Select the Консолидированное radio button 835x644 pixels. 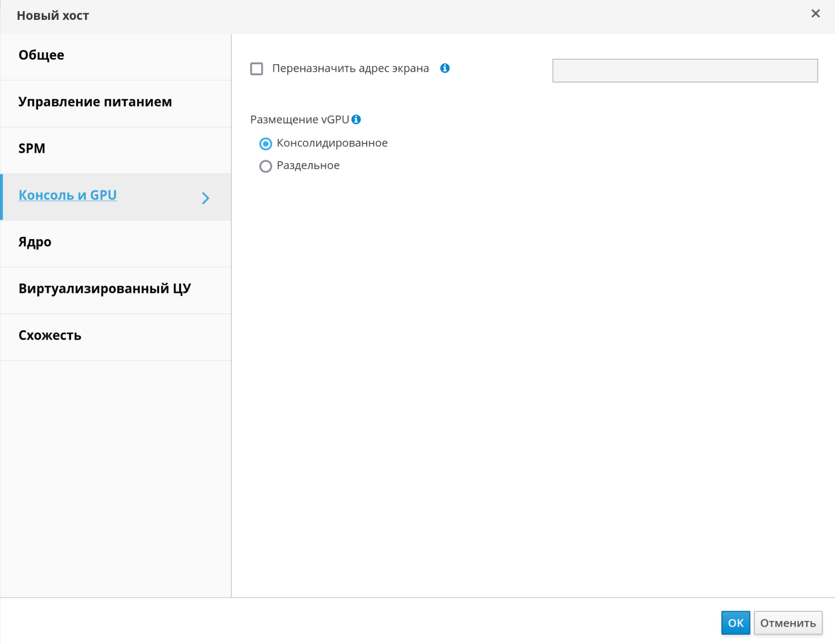[x=266, y=144]
